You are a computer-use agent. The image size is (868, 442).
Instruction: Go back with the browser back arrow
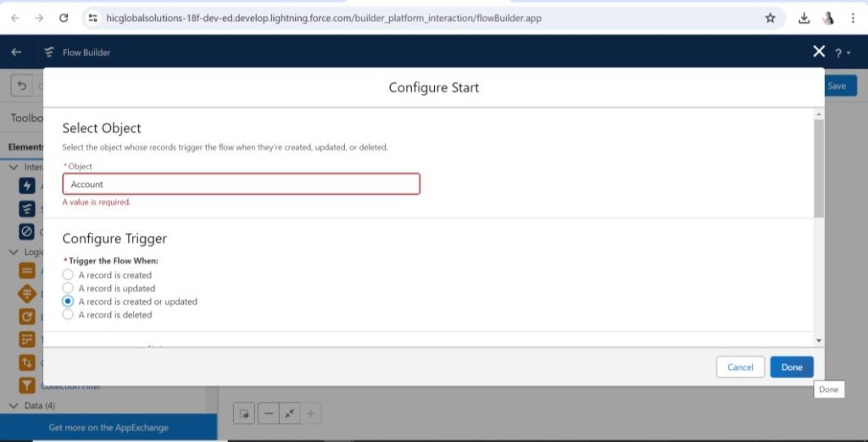point(15,19)
